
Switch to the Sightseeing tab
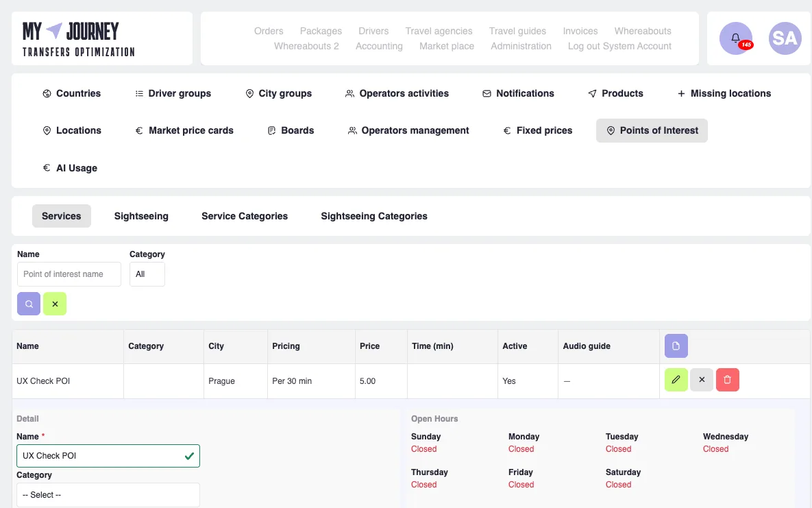[141, 216]
